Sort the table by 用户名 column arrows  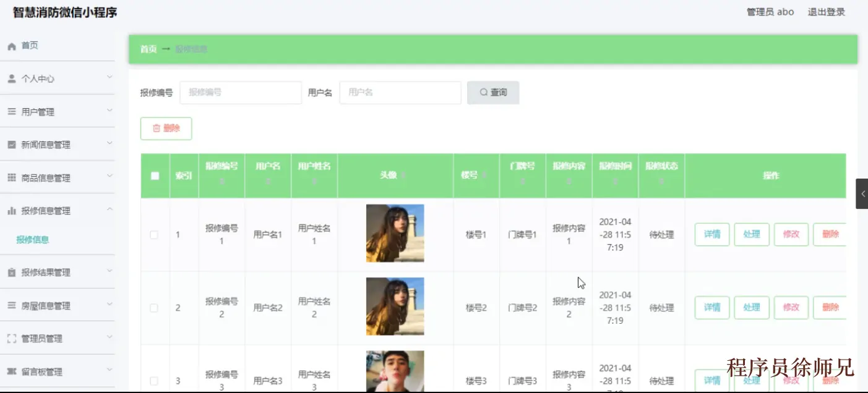click(x=269, y=182)
